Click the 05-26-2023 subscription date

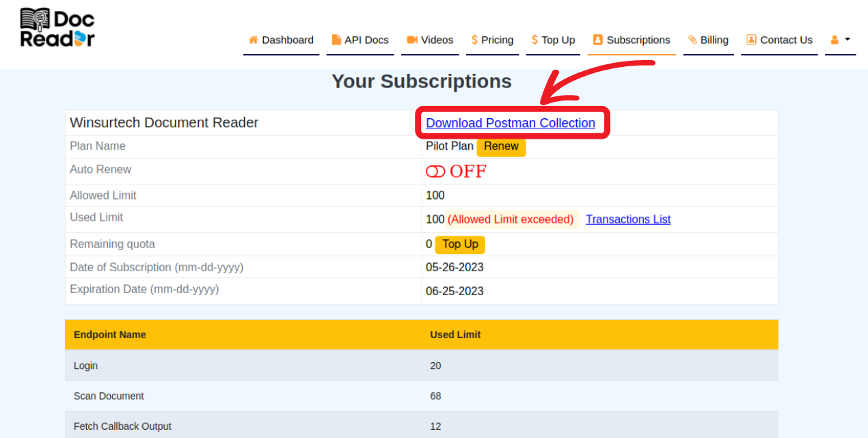pos(455,268)
